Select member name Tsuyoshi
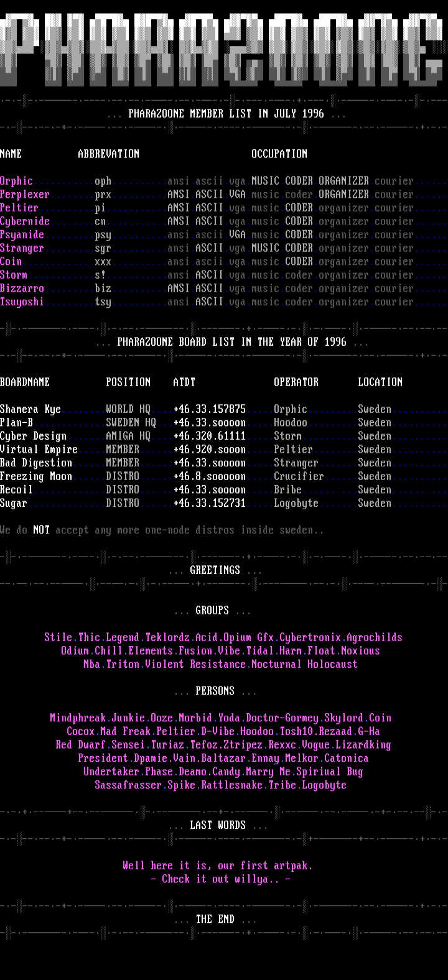448x980 pixels. (x=22, y=302)
